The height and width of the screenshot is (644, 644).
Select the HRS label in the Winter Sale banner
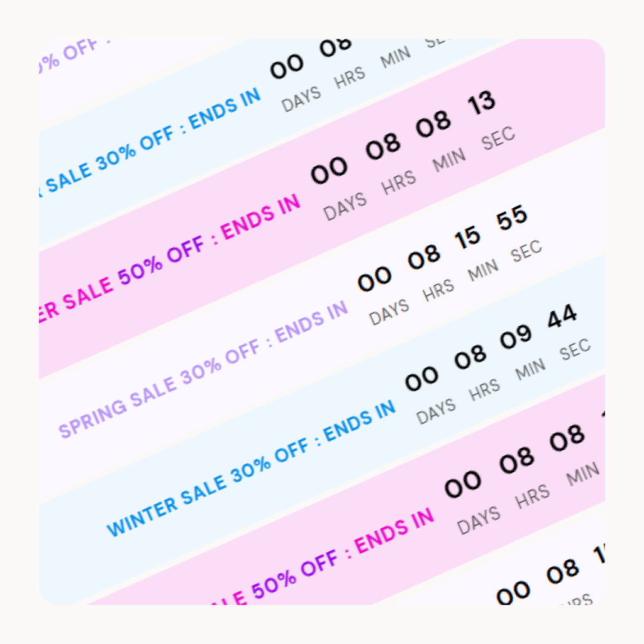(485, 390)
